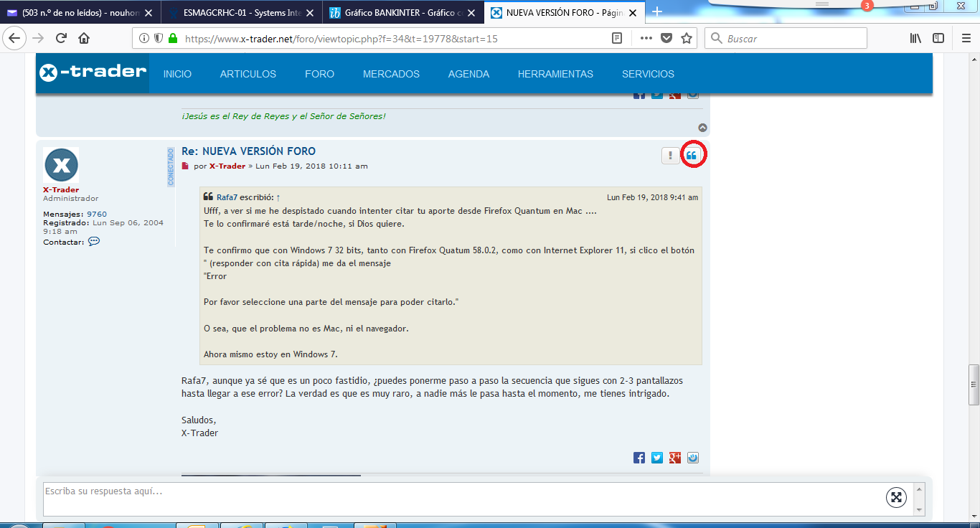Open tracking protection shield in address bar

(x=159, y=39)
